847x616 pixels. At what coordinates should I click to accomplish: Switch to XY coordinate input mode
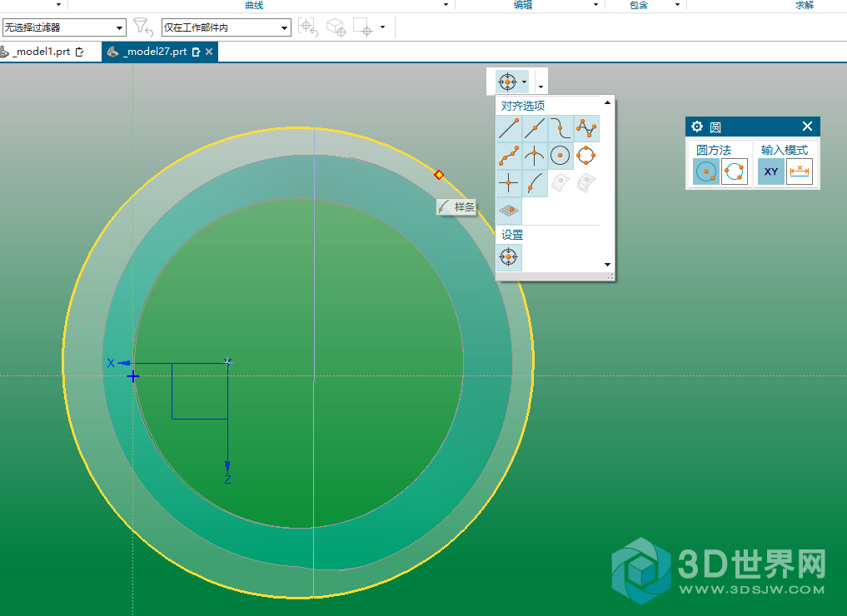pos(771,171)
